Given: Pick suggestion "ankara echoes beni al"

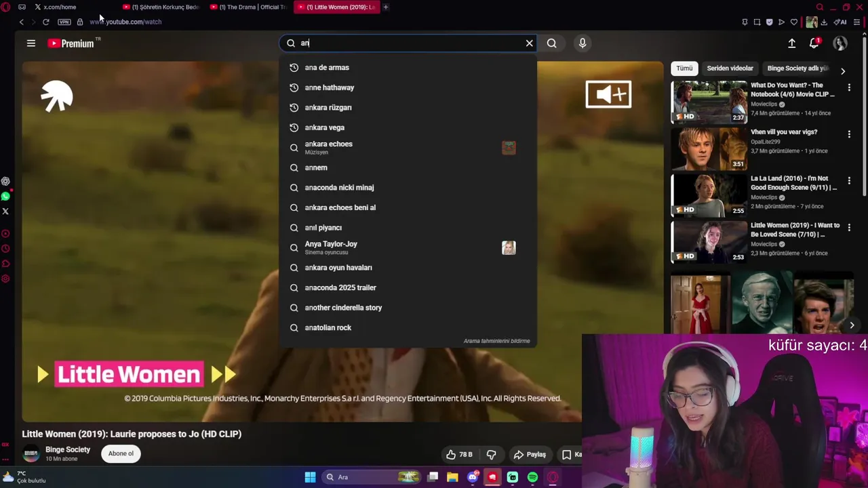Looking at the screenshot, I should point(408,207).
